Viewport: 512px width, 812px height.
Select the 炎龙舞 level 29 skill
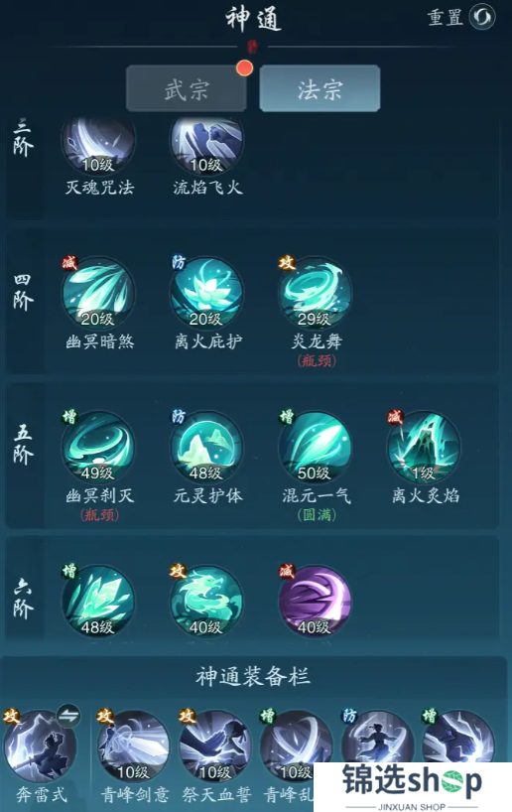coord(315,294)
